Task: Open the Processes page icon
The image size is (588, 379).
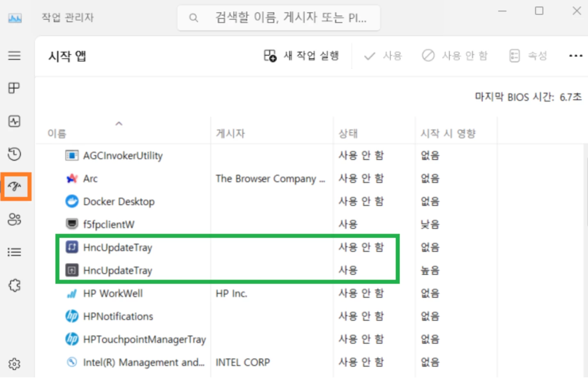Action: tap(14, 88)
